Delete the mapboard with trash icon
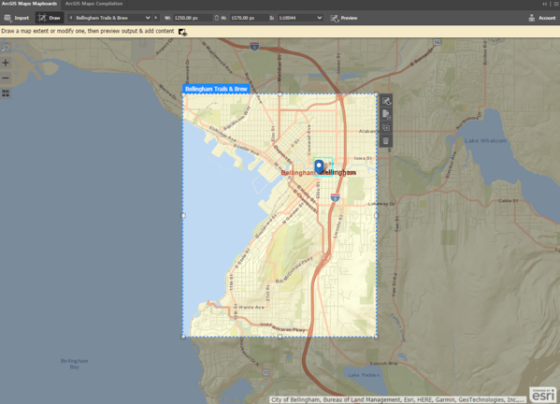 tap(386, 141)
